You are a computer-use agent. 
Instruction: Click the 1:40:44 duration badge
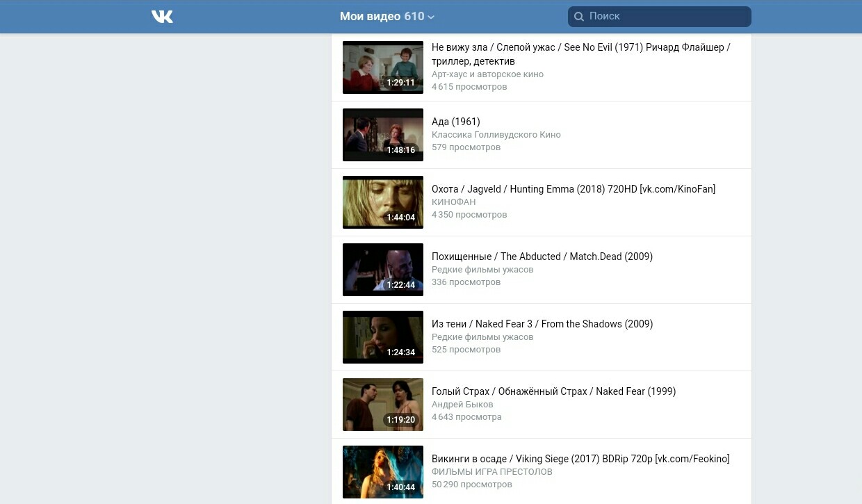click(401, 487)
